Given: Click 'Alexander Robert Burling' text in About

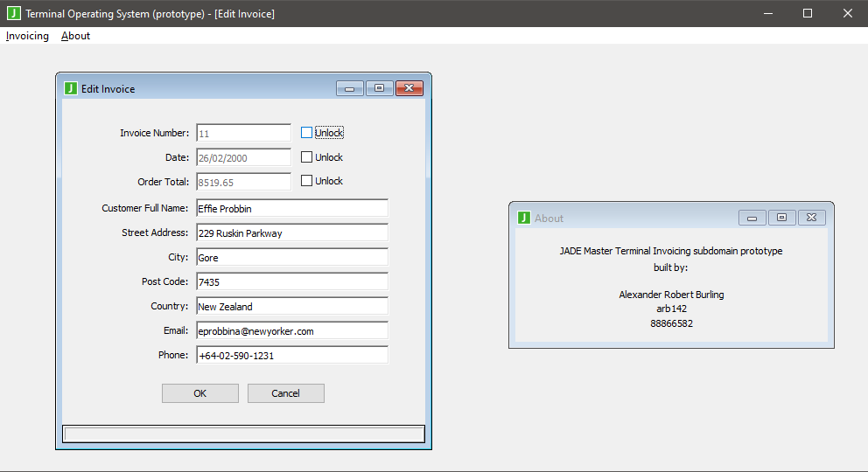Looking at the screenshot, I should pyautogui.click(x=671, y=295).
